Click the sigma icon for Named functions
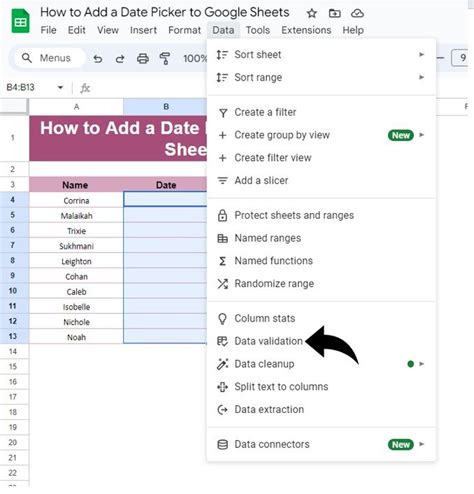474x494 pixels. (x=222, y=261)
